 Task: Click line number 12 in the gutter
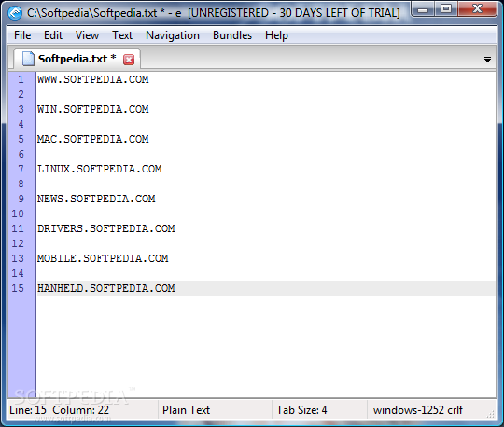point(18,243)
